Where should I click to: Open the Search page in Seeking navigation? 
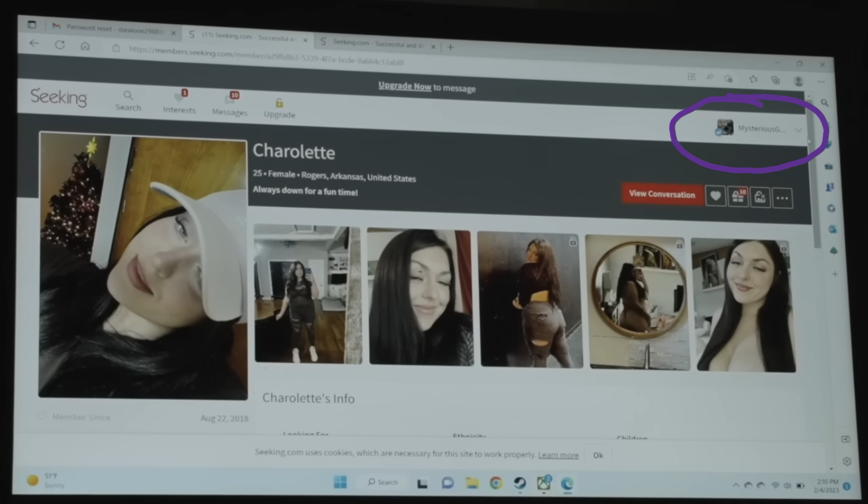[128, 101]
